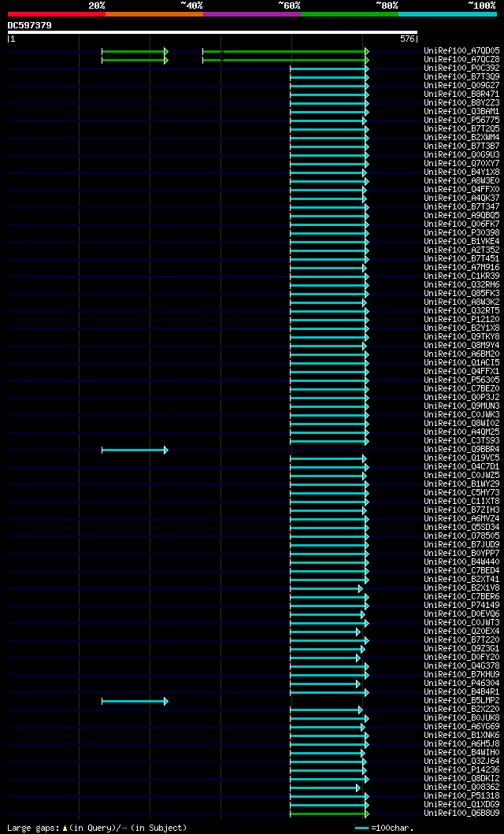Click hit label UniRef100_B4W440

pyautogui.click(x=461, y=562)
